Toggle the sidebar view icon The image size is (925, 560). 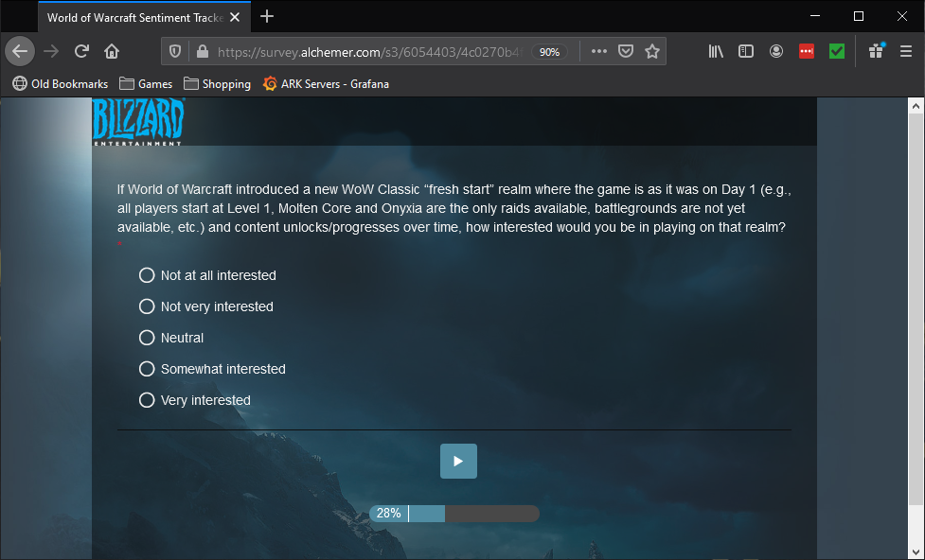[746, 51]
